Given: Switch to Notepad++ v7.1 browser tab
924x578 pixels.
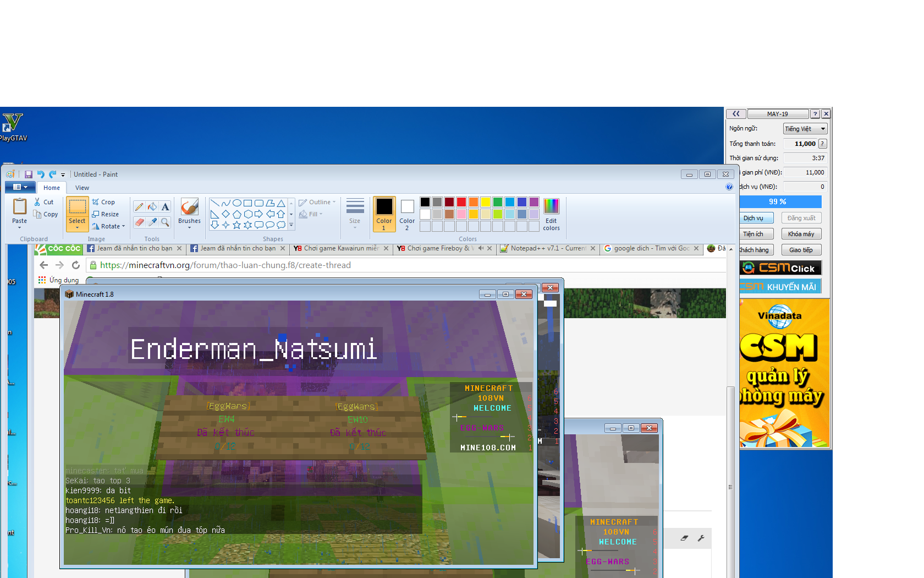Looking at the screenshot, I should [x=548, y=249].
